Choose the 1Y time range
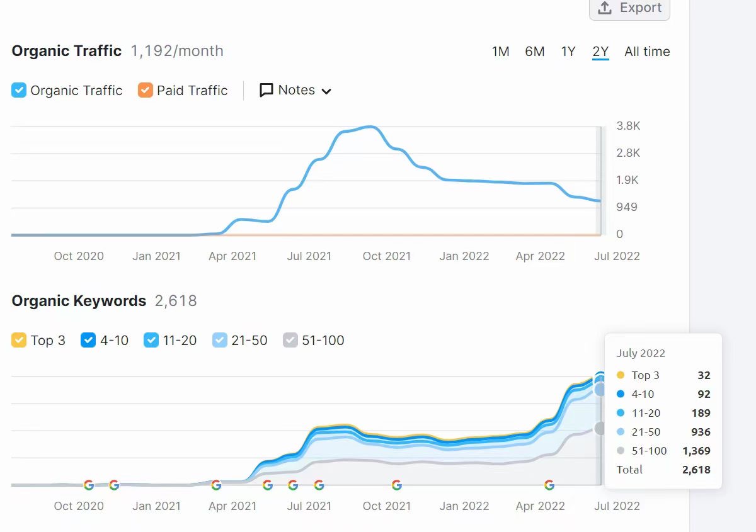Viewport: 756px width, 532px height. 568,52
